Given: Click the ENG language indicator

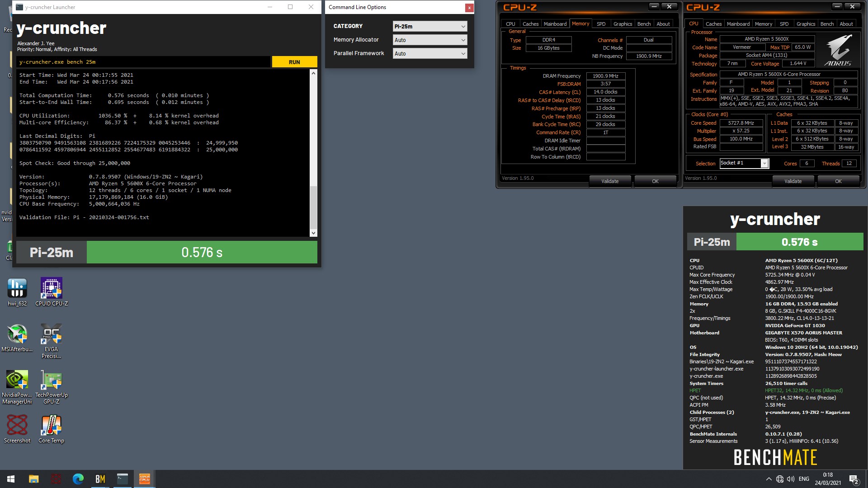Looking at the screenshot, I should tap(804, 479).
